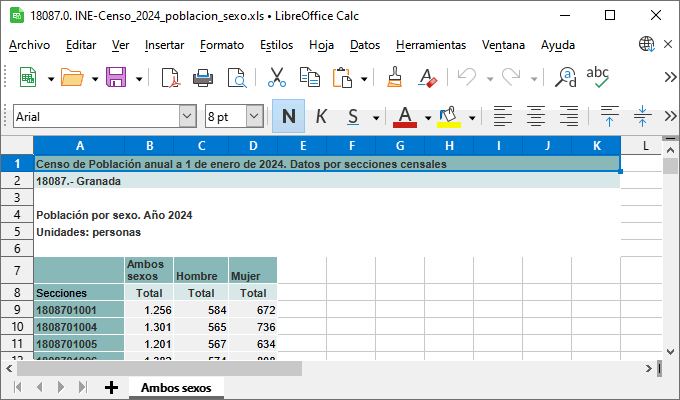Add a new sheet with plus button

tap(111, 387)
